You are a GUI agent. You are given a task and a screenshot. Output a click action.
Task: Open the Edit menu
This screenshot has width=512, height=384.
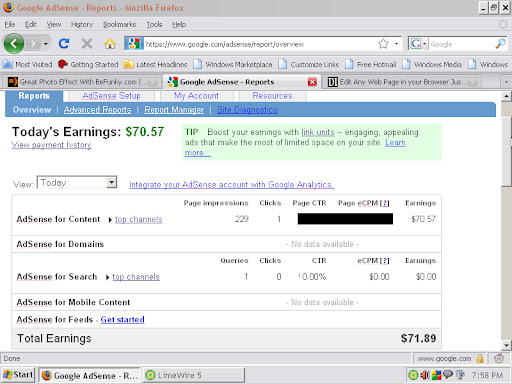(x=31, y=24)
